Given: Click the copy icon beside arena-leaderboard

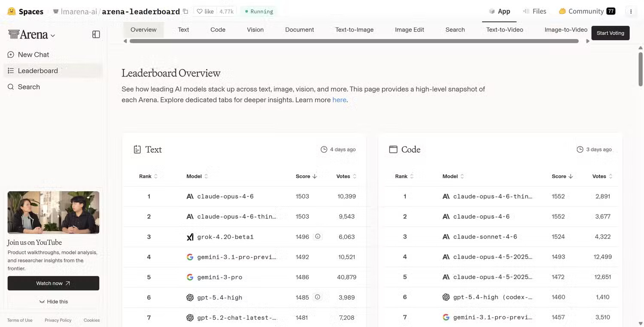Looking at the screenshot, I should click(185, 12).
